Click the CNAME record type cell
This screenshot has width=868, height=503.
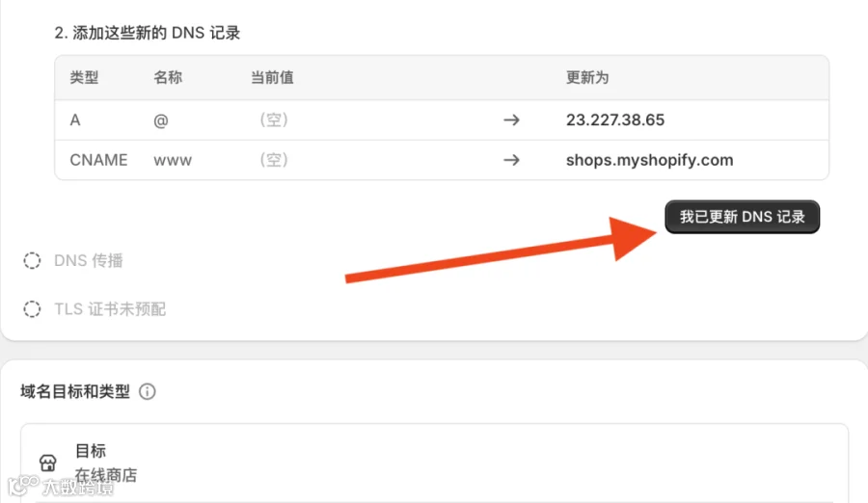click(x=98, y=161)
